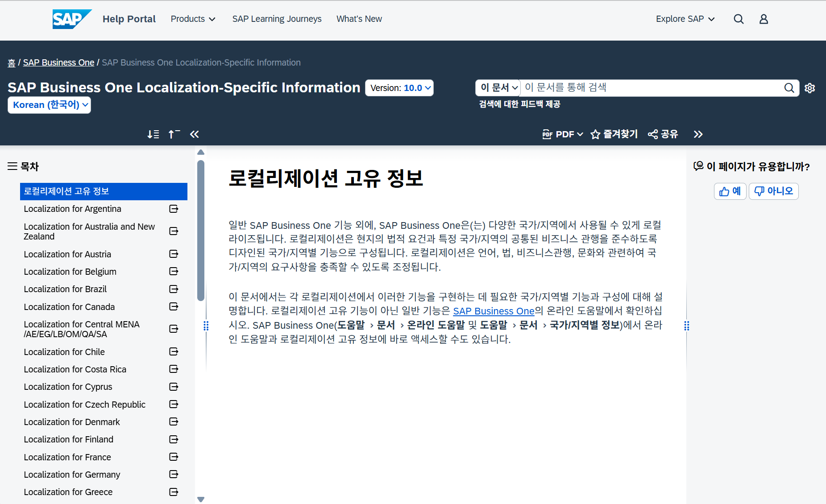
Task: Select the favorites star icon
Action: (595, 134)
